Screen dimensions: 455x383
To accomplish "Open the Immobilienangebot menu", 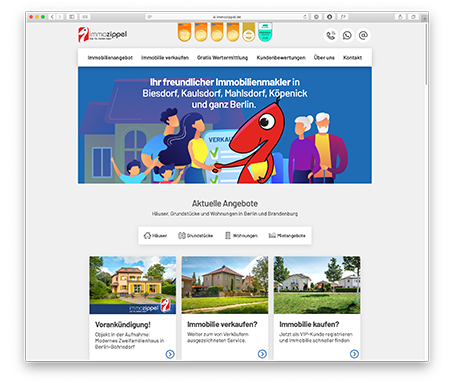I will pos(110,58).
